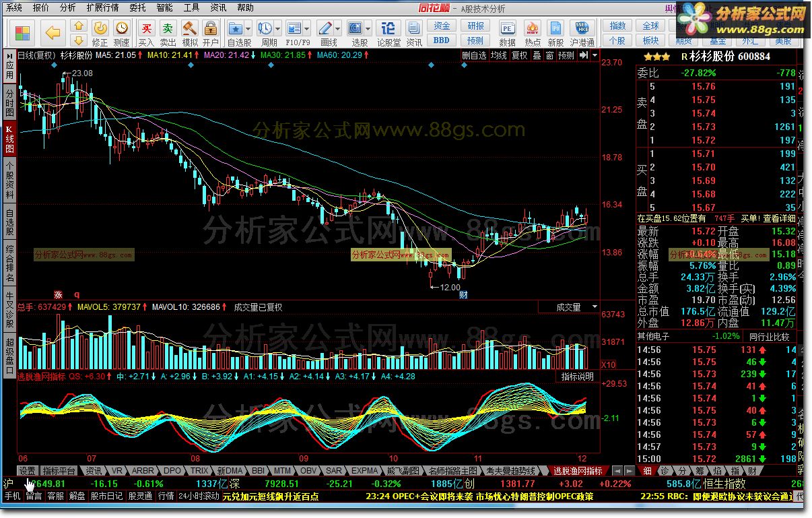
Task: Click the 选股 stock screener icon
Action: click(x=356, y=28)
